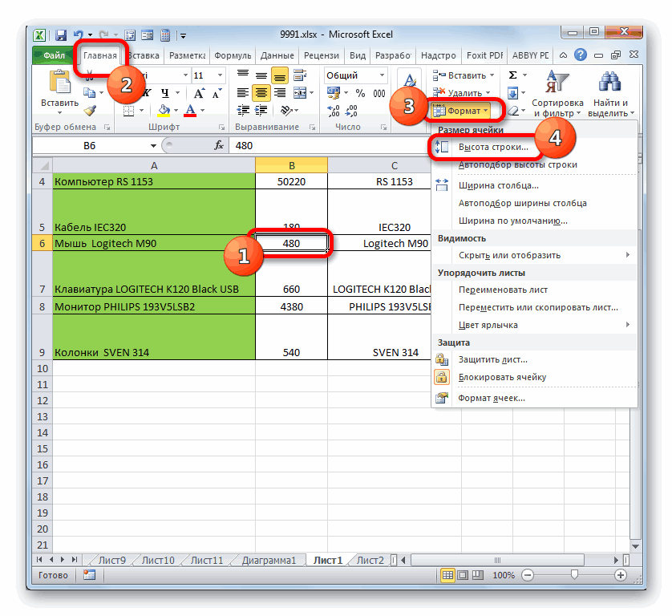Click the AutoSum sigma icon

512,75
